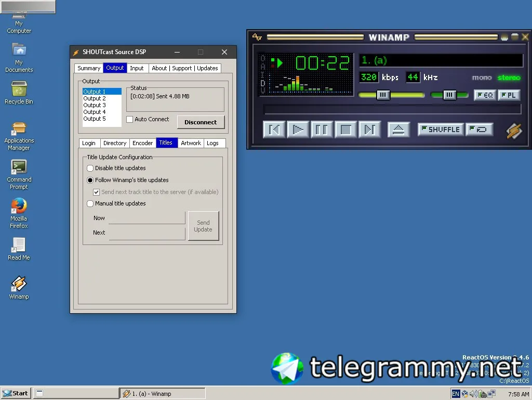
Task: Click the EN language tray indicator
Action: (x=455, y=394)
